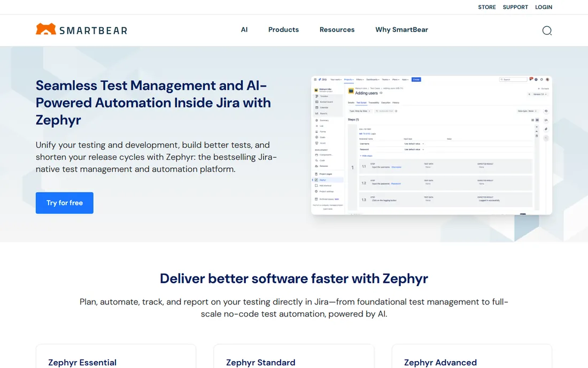Select the Zephyr Advanced card heading
Image resolution: width=588 pixels, height=368 pixels.
coord(440,362)
